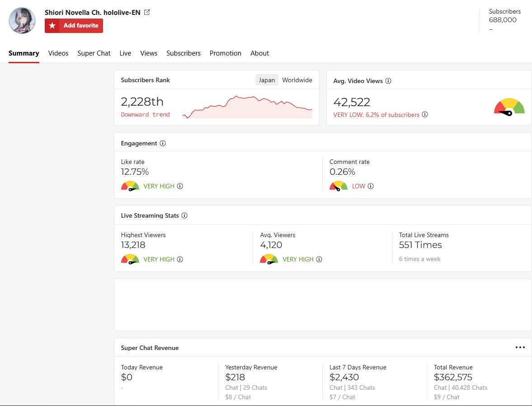Click the VERY LOW, 6.2% of subscribers text
The height and width of the screenshot is (406, 532).
pos(376,115)
